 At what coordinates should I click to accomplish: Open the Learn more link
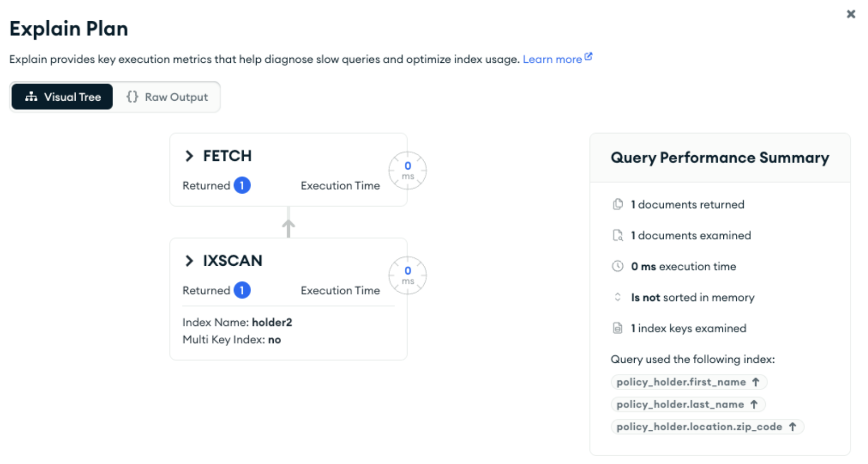coord(552,59)
